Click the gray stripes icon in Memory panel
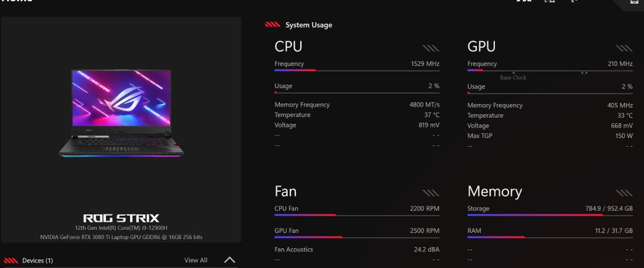This screenshot has width=644, height=268. (x=623, y=193)
